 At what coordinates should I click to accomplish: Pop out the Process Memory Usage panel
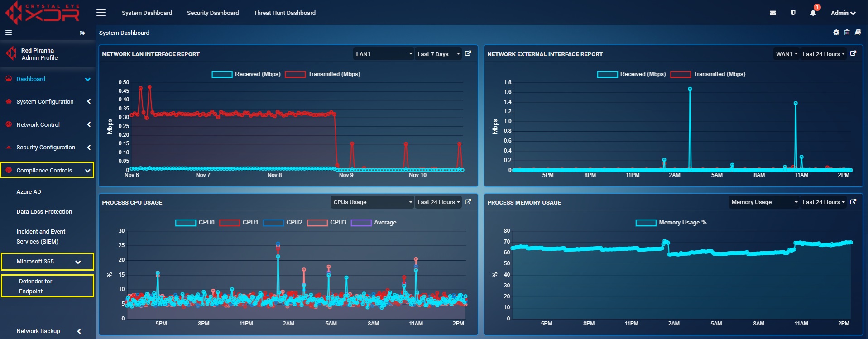(x=853, y=202)
